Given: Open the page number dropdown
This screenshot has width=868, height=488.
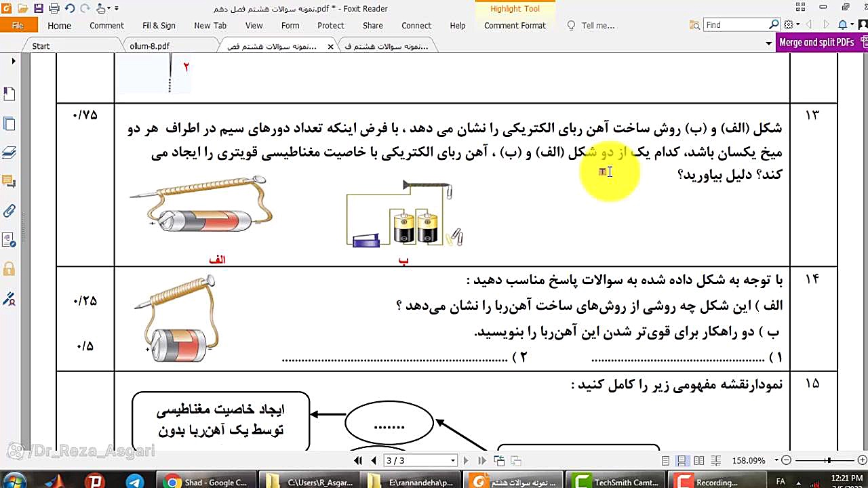Looking at the screenshot, I should point(453,461).
